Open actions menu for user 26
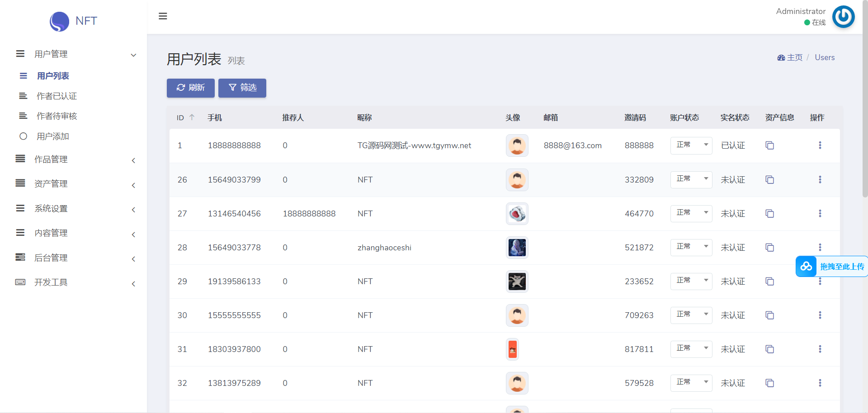Screen dimensions: 868x413 pos(820,180)
